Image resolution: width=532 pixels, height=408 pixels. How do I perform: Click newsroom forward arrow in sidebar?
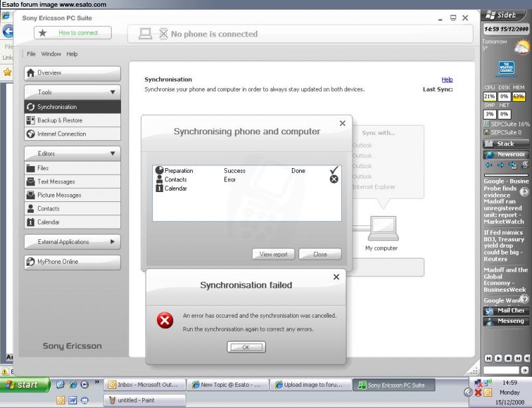click(501, 165)
